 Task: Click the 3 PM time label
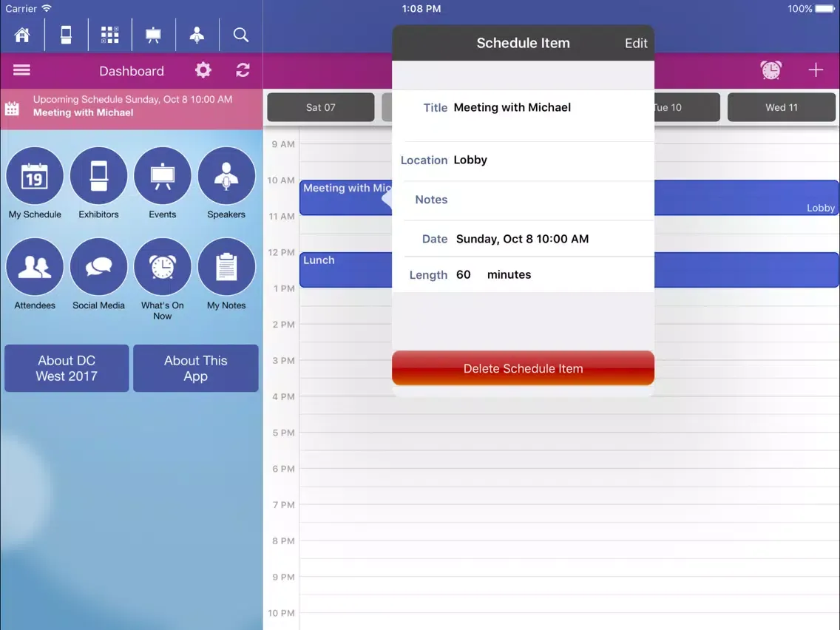point(283,361)
